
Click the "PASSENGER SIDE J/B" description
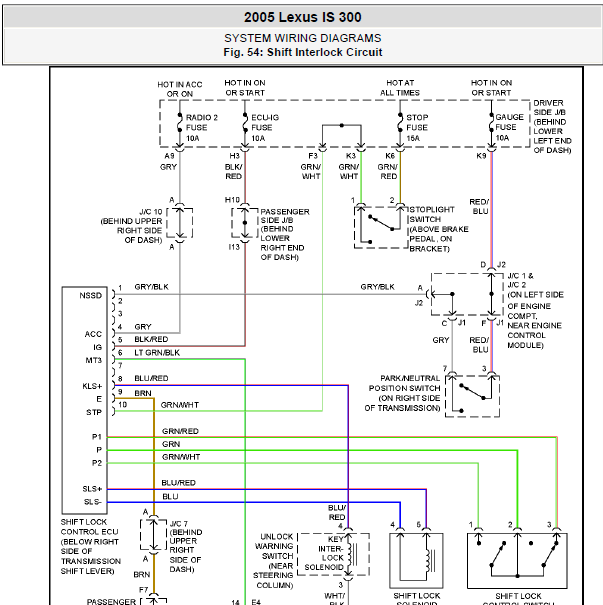click(284, 234)
